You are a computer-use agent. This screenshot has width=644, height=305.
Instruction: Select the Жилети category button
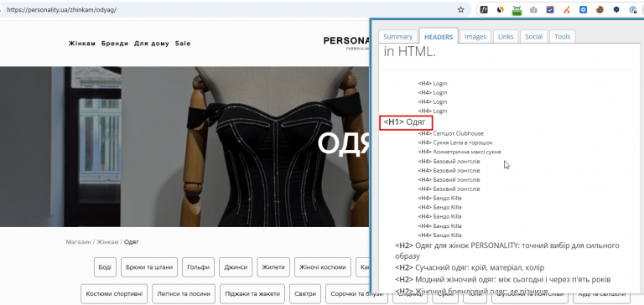point(273,267)
